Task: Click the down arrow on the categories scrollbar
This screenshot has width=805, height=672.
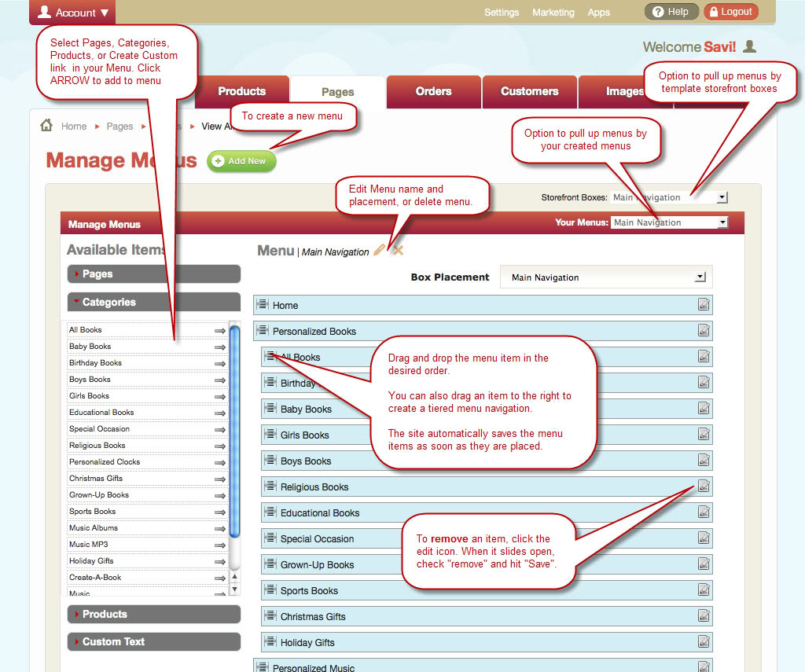Action: (233, 587)
